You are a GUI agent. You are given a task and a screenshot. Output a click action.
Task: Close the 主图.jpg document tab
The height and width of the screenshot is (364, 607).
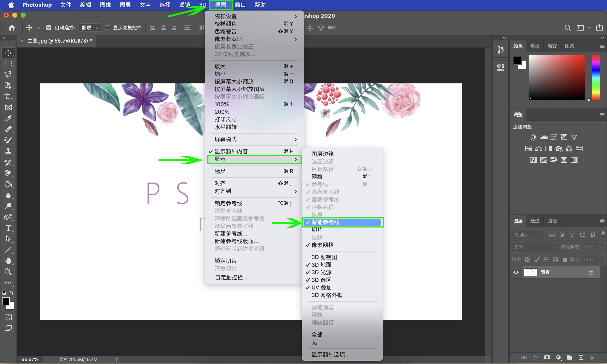click(x=22, y=41)
